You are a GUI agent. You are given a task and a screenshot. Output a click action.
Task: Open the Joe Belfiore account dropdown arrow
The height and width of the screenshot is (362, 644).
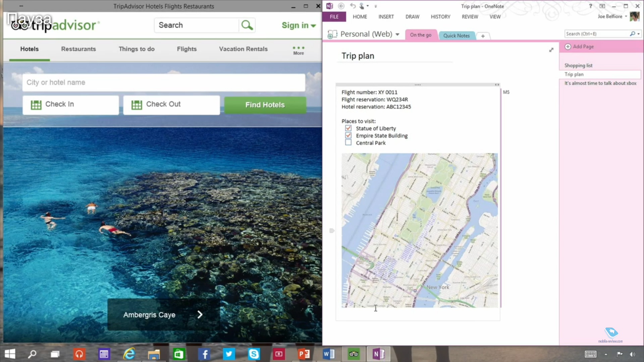click(626, 16)
